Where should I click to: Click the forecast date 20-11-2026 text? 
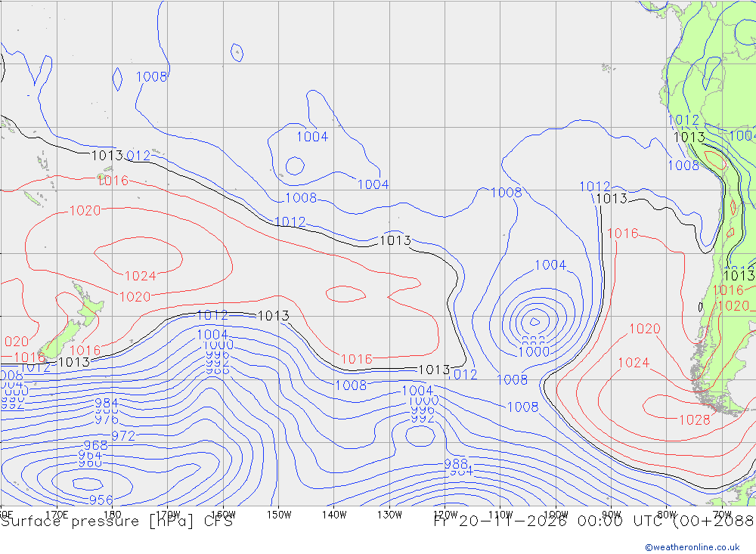513,522
